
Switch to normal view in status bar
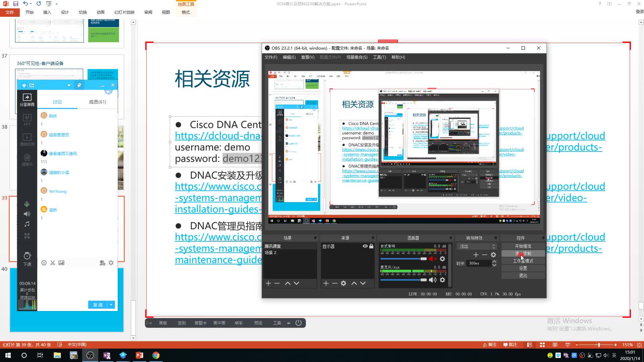pos(530,345)
